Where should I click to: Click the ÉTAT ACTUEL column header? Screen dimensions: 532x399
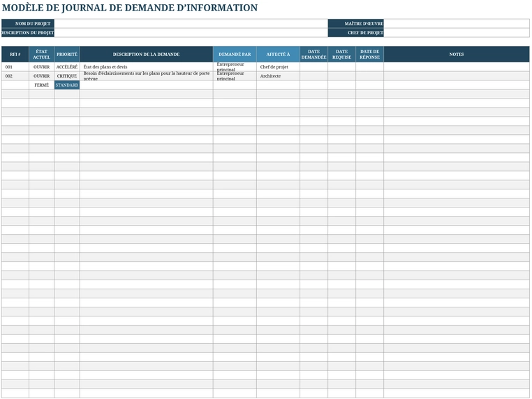pos(41,55)
